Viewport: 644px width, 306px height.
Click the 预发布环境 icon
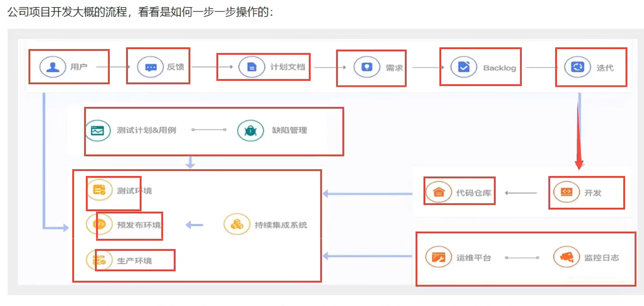tap(100, 224)
